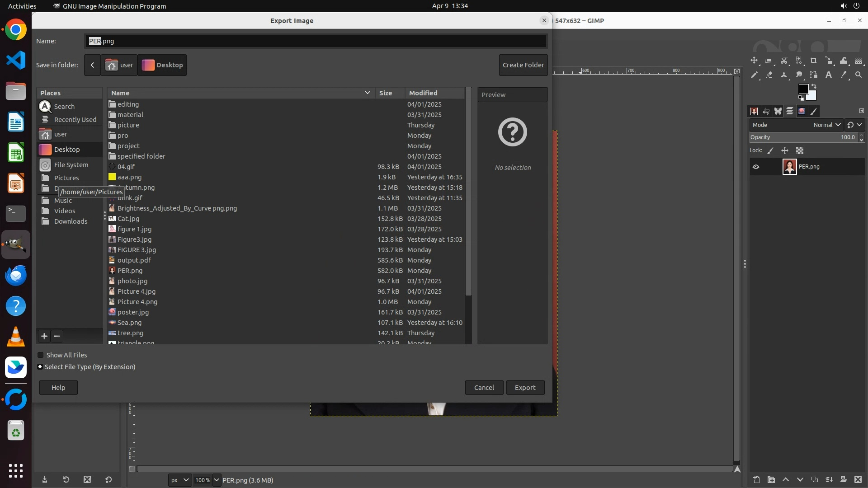
Task: Open the layer Mode Normal dropdown
Action: click(827, 125)
